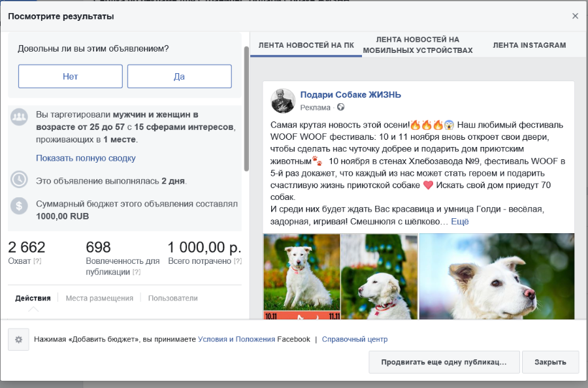Open large close-up white dog photo

(x=497, y=277)
